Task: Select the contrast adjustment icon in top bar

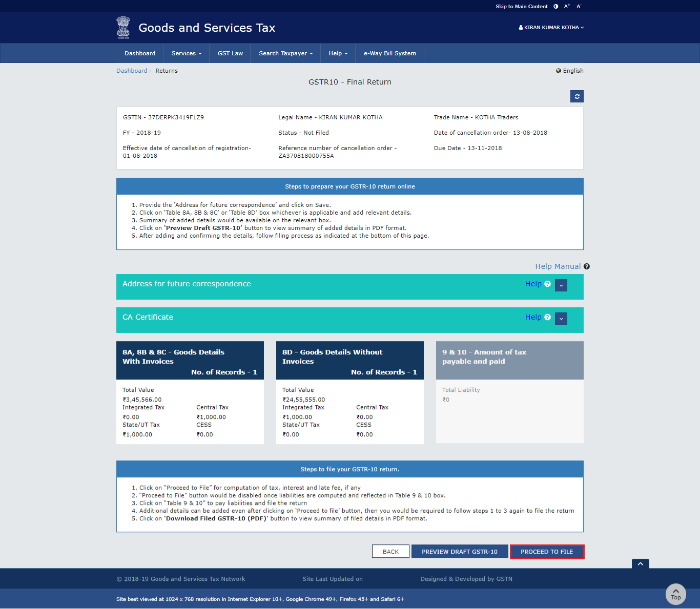Action: [555, 6]
